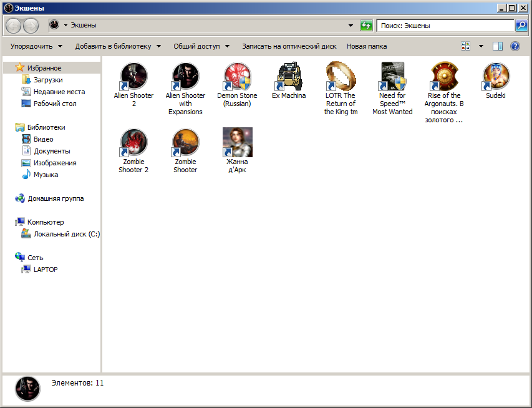This screenshot has width=532, height=408.
Task: Open Help with the question mark icon
Action: (x=515, y=46)
